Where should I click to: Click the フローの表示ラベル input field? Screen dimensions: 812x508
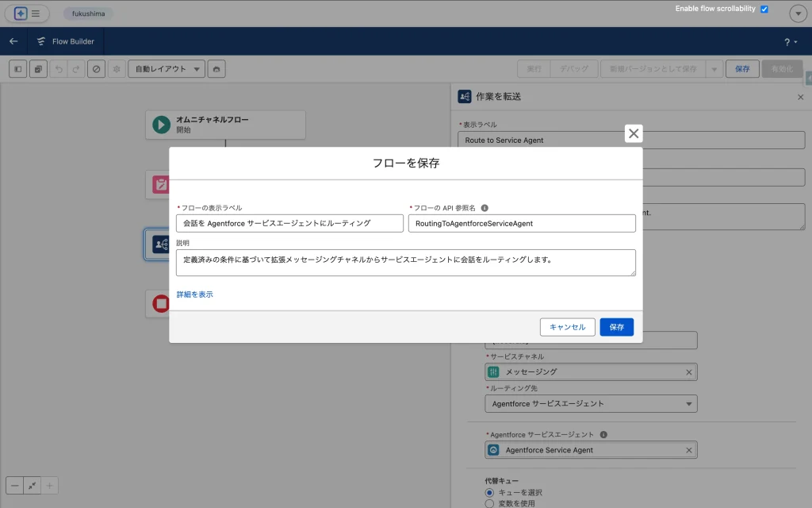[x=289, y=223]
